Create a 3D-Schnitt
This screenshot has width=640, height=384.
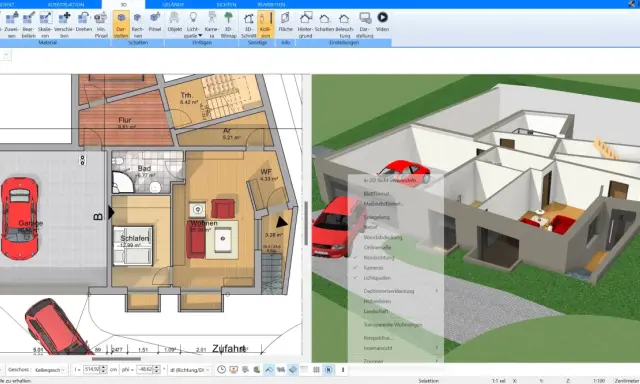249,24
